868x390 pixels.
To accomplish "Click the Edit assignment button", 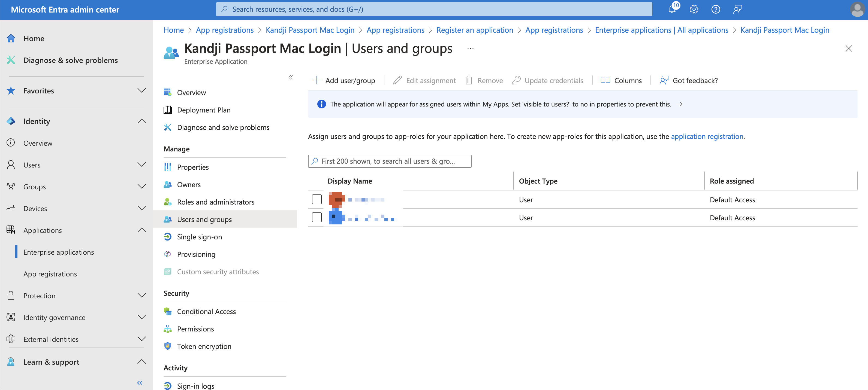I will [424, 80].
